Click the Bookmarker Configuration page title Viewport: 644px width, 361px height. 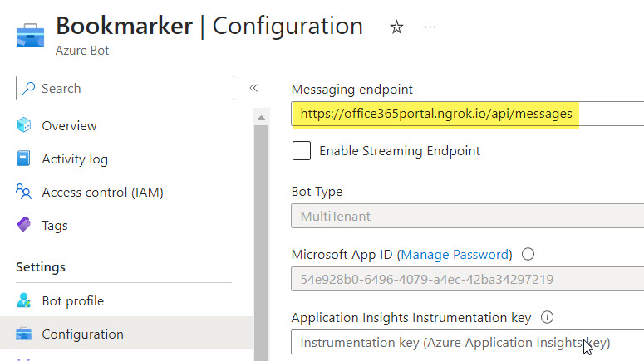click(209, 26)
